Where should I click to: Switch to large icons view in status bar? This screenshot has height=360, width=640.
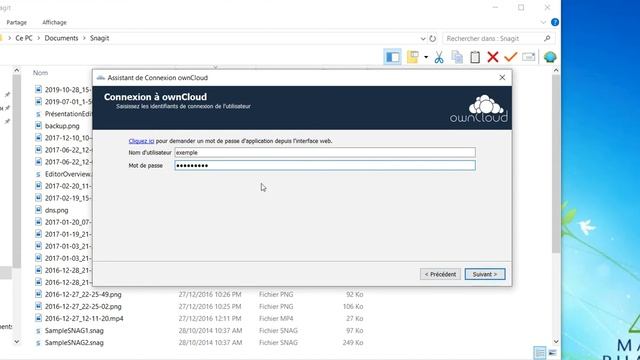pos(552,352)
